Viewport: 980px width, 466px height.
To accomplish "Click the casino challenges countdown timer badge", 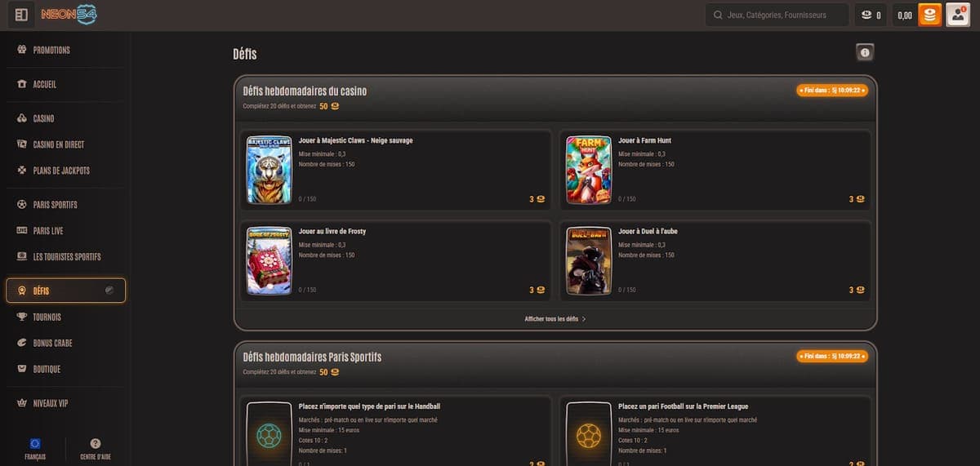I will click(831, 91).
